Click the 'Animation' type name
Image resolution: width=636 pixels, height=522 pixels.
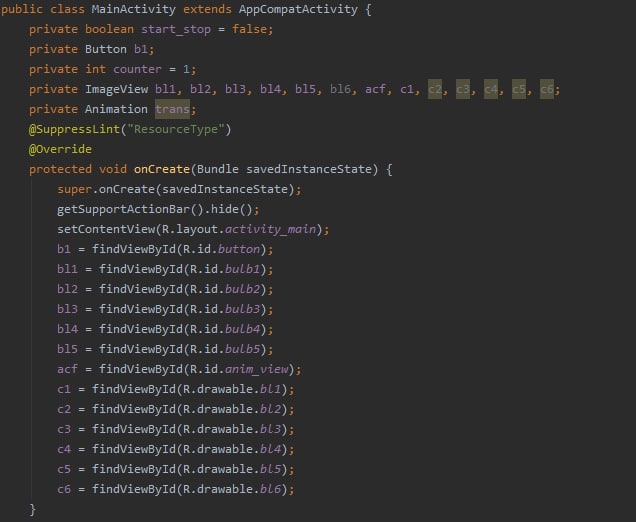pos(116,109)
